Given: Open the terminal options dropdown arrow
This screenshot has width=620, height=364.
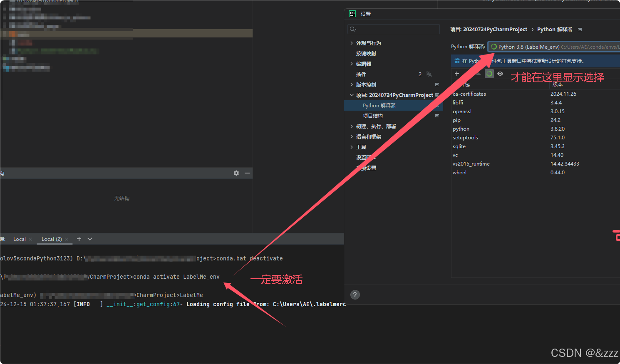Looking at the screenshot, I should (90, 239).
